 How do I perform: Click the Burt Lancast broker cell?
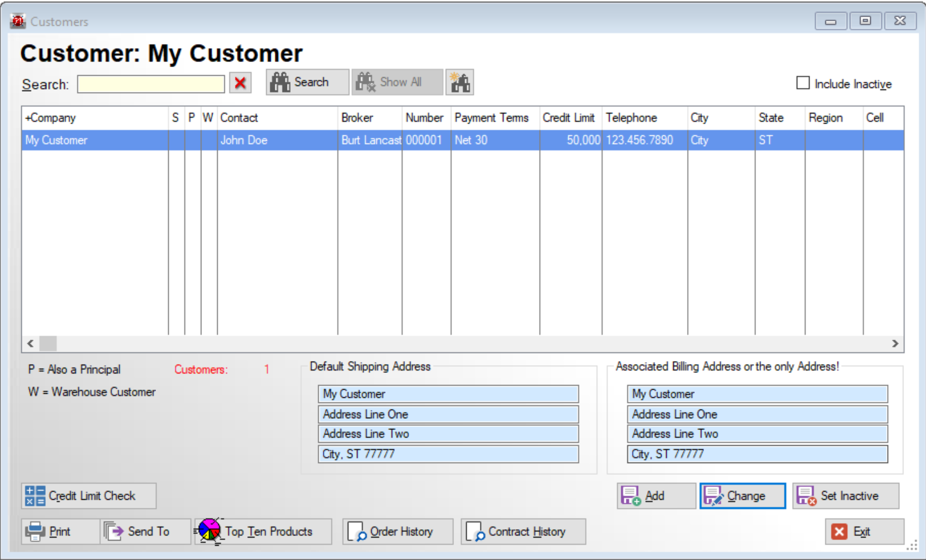coord(370,140)
